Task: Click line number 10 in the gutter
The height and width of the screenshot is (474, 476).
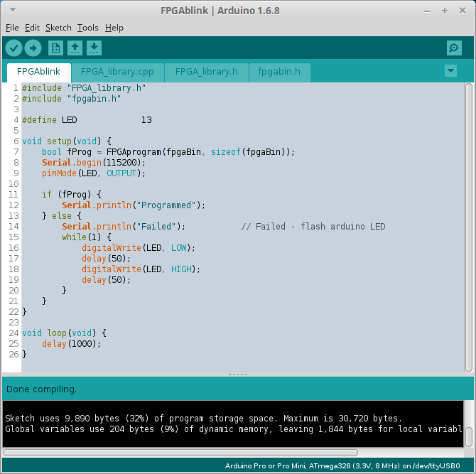Action: [x=13, y=184]
